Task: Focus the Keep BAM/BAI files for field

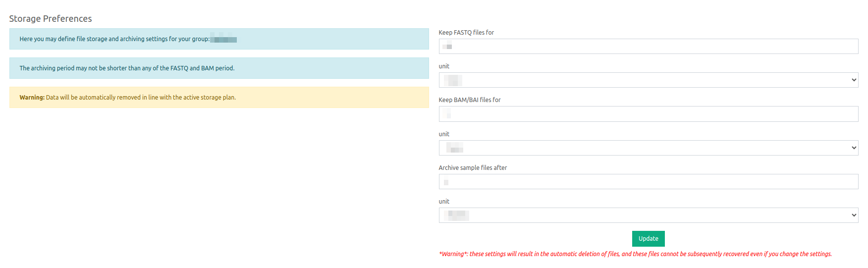Action: click(x=648, y=114)
